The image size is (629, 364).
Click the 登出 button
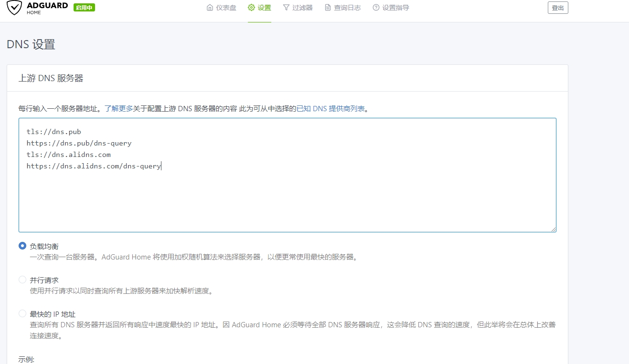(557, 7)
